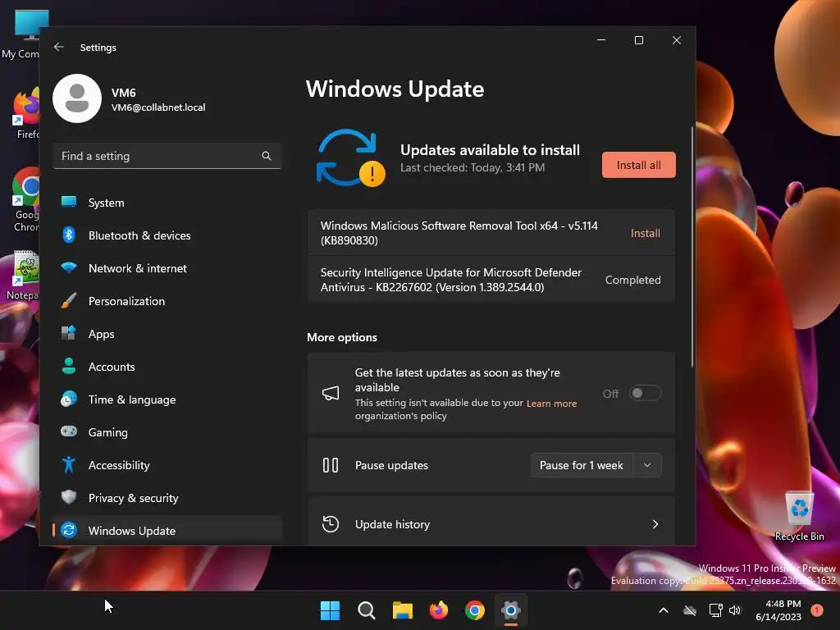Click the Time & language clock icon

pos(69,399)
